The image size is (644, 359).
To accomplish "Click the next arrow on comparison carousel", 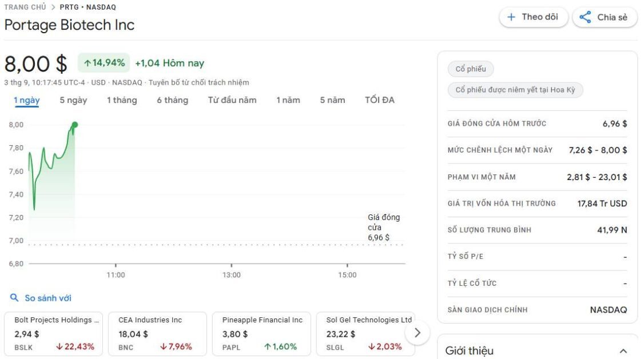I will pyautogui.click(x=418, y=333).
